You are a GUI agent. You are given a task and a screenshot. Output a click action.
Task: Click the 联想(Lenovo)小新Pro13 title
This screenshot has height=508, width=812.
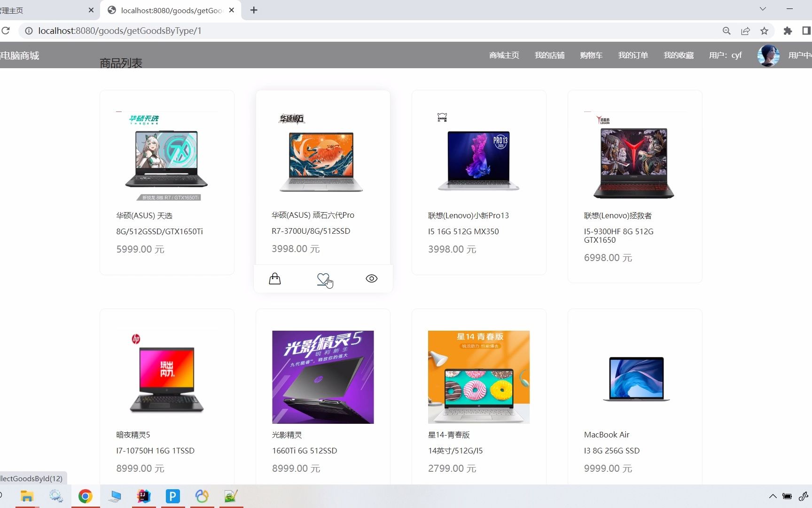tap(468, 215)
